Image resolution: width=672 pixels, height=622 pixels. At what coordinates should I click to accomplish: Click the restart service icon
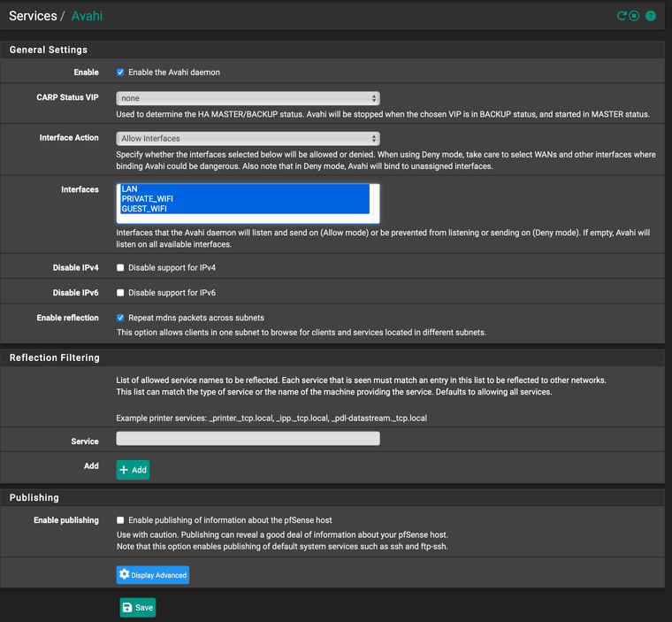(622, 16)
